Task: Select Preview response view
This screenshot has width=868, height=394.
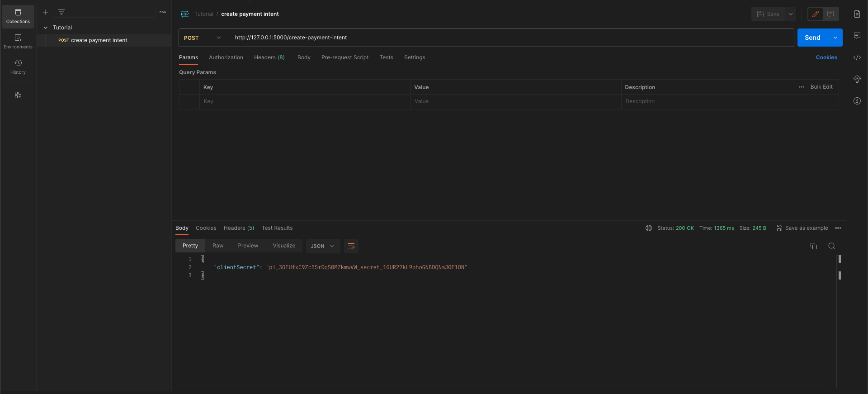Action: (x=248, y=246)
